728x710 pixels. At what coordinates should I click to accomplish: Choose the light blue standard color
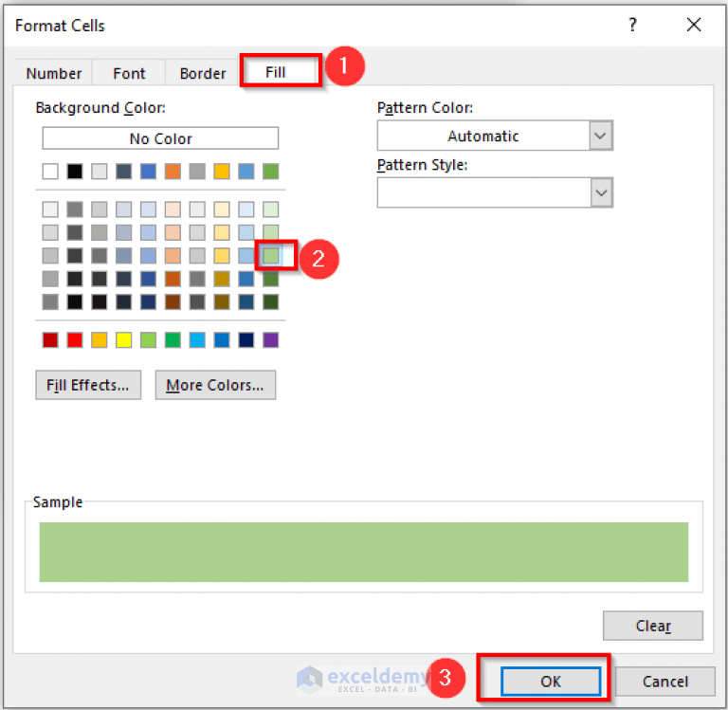tap(197, 340)
